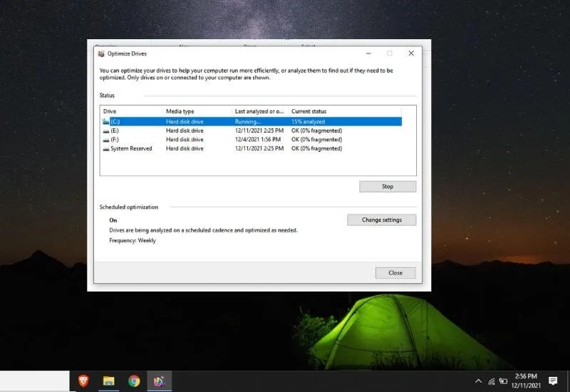Click F: drive's 12/4/2021 1:56 PM date
The width and height of the screenshot is (570, 392).
coord(258,140)
